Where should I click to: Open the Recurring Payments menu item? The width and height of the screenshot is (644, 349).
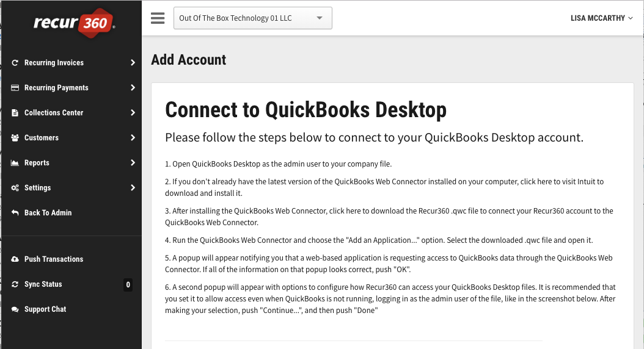point(72,88)
